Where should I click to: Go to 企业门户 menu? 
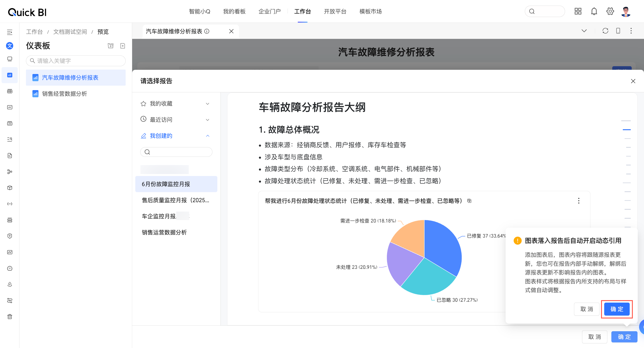269,11
